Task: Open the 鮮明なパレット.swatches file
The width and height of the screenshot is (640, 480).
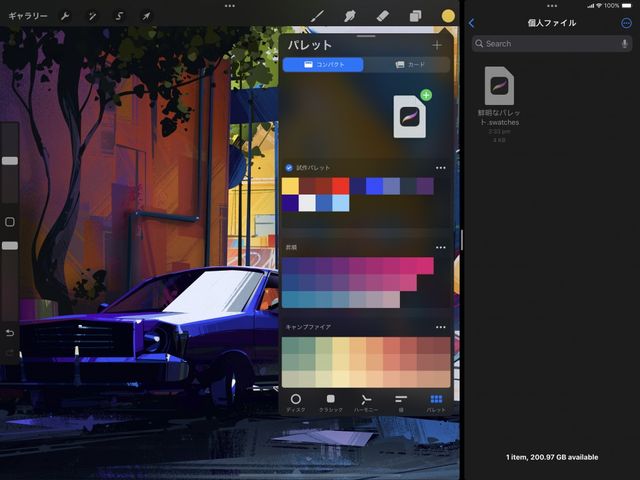Action: 499,104
